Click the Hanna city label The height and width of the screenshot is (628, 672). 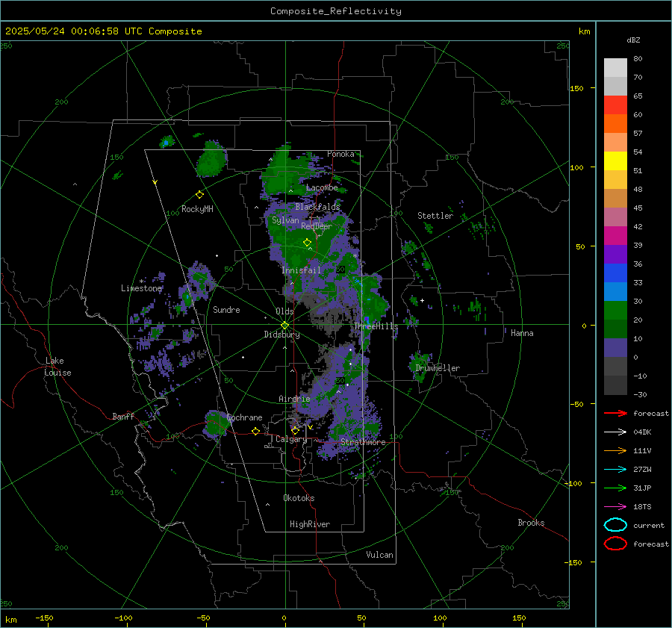point(522,333)
